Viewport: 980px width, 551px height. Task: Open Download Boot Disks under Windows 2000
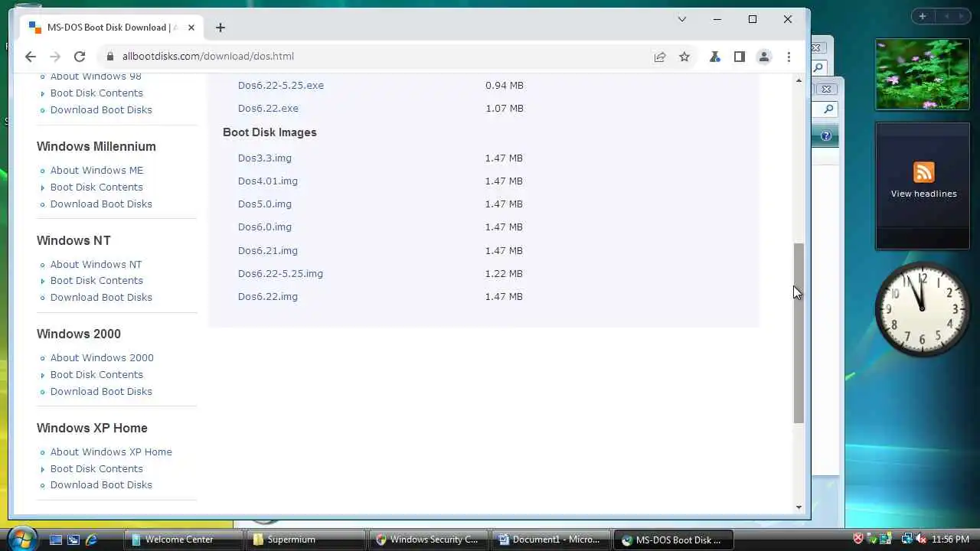[101, 391]
